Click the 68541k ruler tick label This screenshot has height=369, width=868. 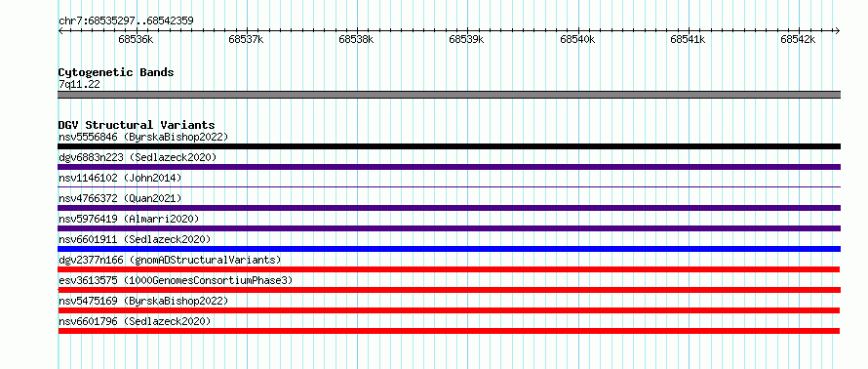688,39
